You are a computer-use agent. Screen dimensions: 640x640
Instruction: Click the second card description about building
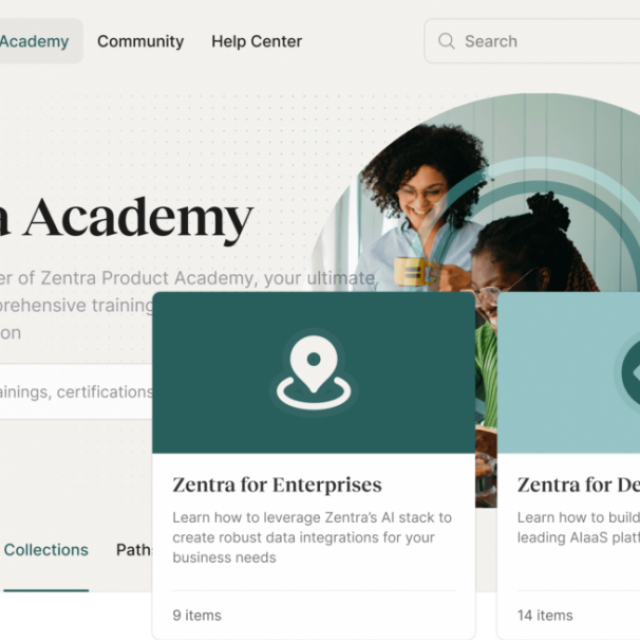coord(578,527)
